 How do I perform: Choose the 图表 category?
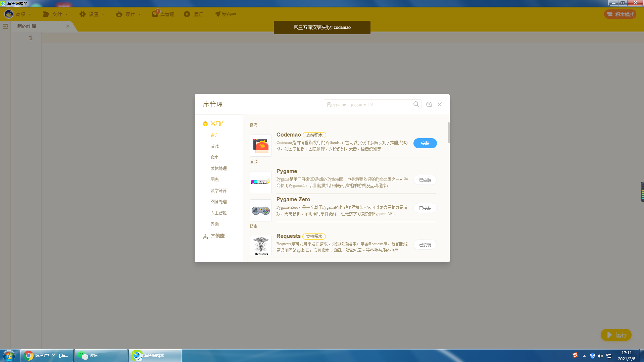point(214,180)
